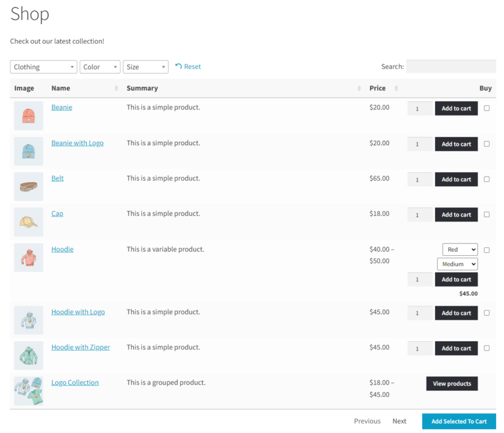View the Hoodie product thumbnail
The image size is (504, 433).
click(x=28, y=258)
